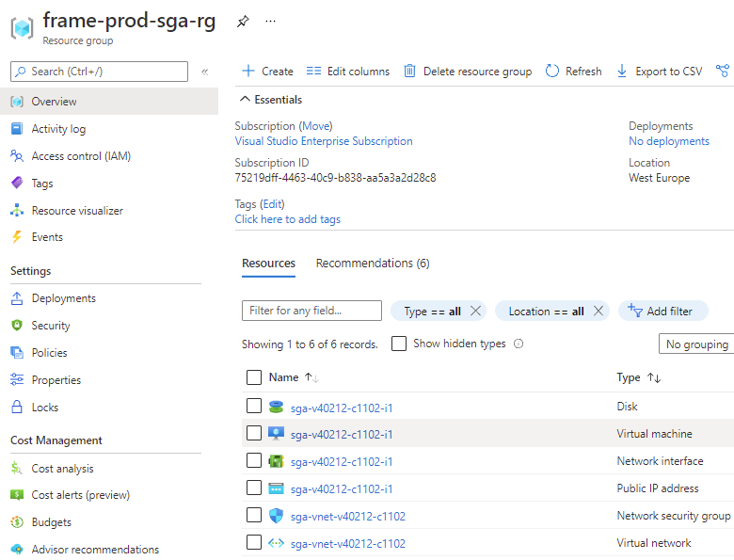
Task: Click 'Click here to add tags' link
Action: tap(288, 219)
